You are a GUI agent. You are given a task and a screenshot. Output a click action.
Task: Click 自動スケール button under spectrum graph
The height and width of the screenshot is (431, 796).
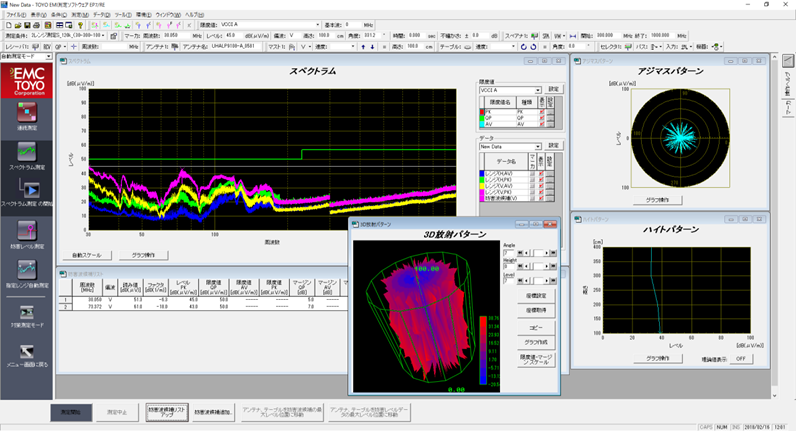pos(89,255)
